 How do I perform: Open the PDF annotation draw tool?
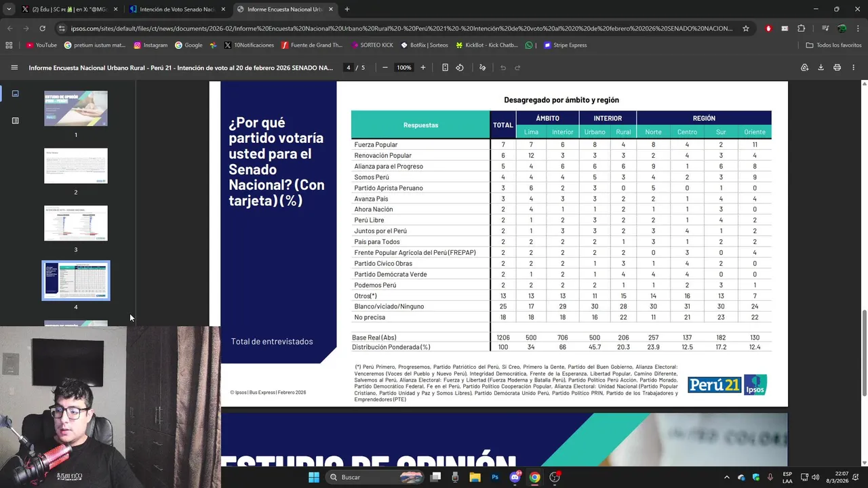[x=483, y=68]
